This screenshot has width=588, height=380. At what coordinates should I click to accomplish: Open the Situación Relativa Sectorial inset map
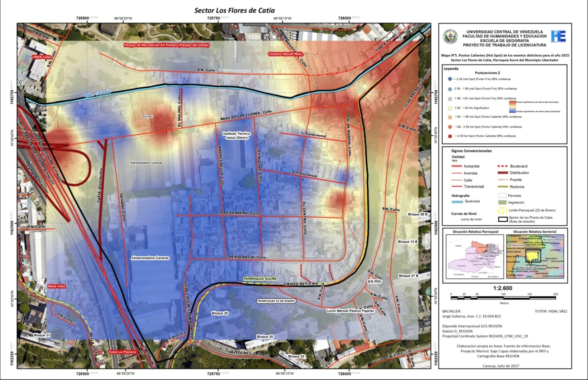click(x=535, y=256)
